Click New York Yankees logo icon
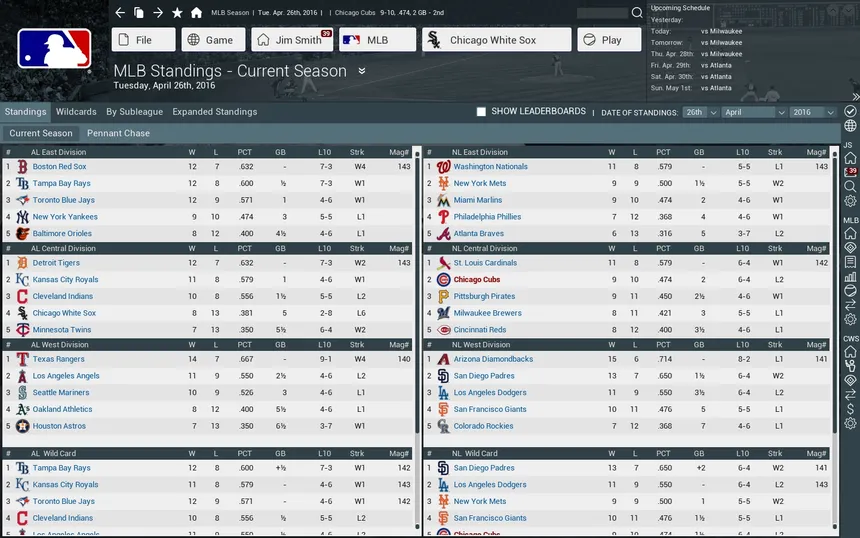 22,217
